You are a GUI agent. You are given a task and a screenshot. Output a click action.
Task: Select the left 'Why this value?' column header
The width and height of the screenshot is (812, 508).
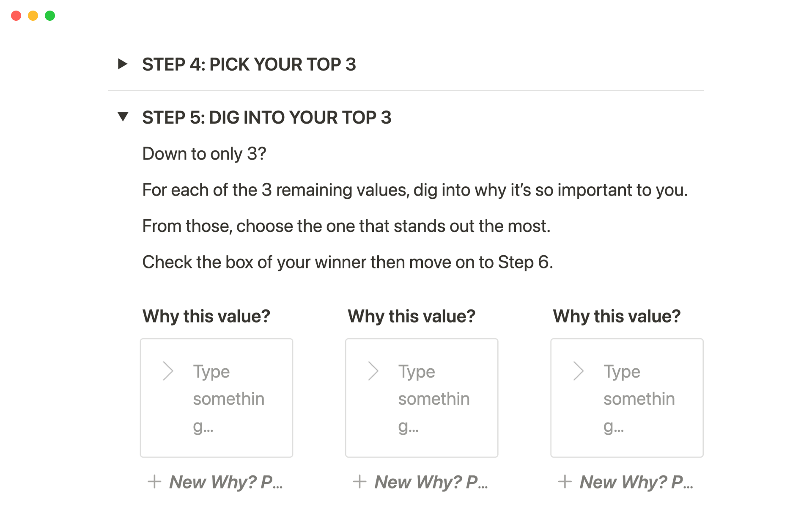(x=206, y=316)
